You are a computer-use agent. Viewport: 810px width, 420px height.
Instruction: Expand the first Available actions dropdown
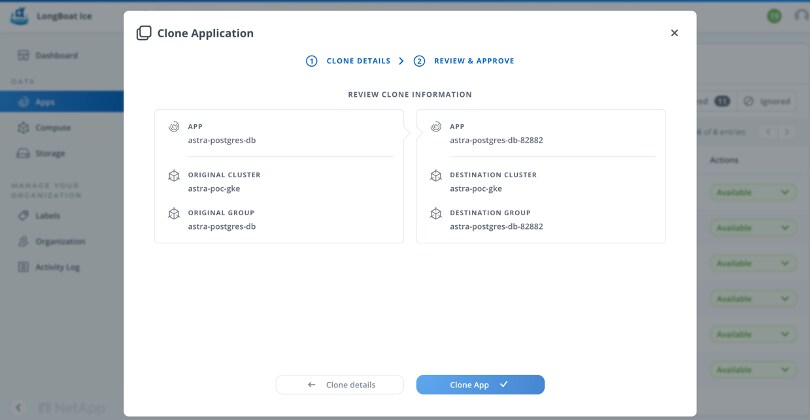[750, 192]
